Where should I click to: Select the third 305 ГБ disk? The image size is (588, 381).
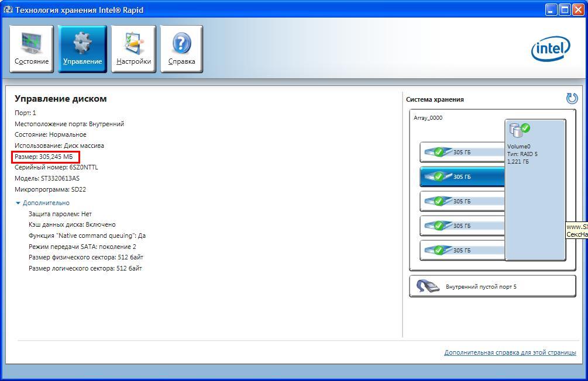pos(462,201)
